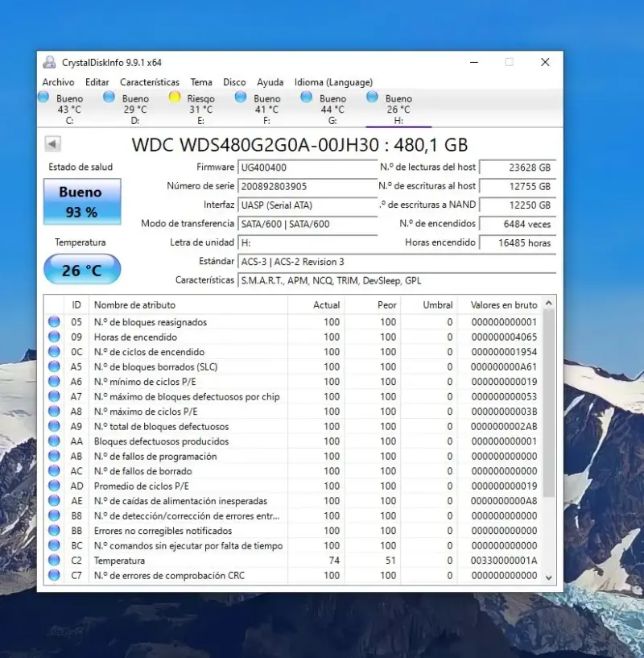Click the Valores en bruto column header

pos(499,305)
